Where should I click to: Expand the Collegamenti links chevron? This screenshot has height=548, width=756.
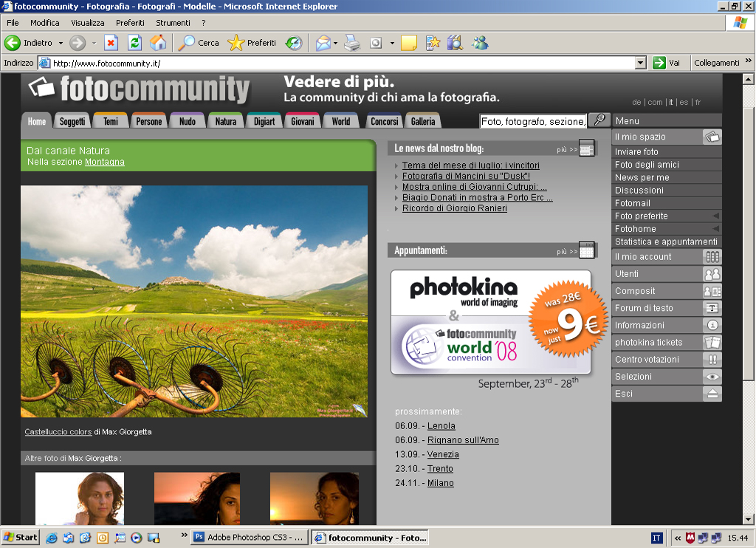pyautogui.click(x=749, y=61)
